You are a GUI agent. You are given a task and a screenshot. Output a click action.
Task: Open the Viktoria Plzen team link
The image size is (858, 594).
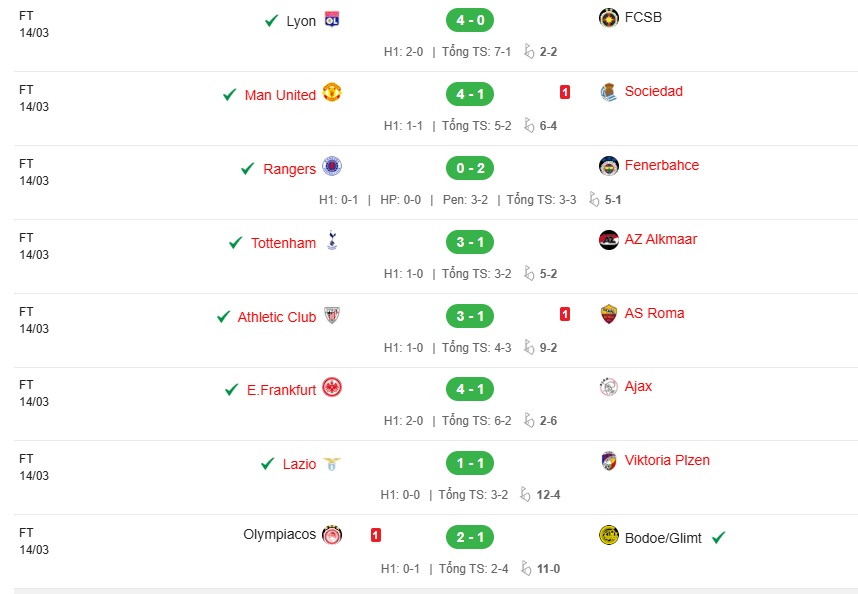667,460
